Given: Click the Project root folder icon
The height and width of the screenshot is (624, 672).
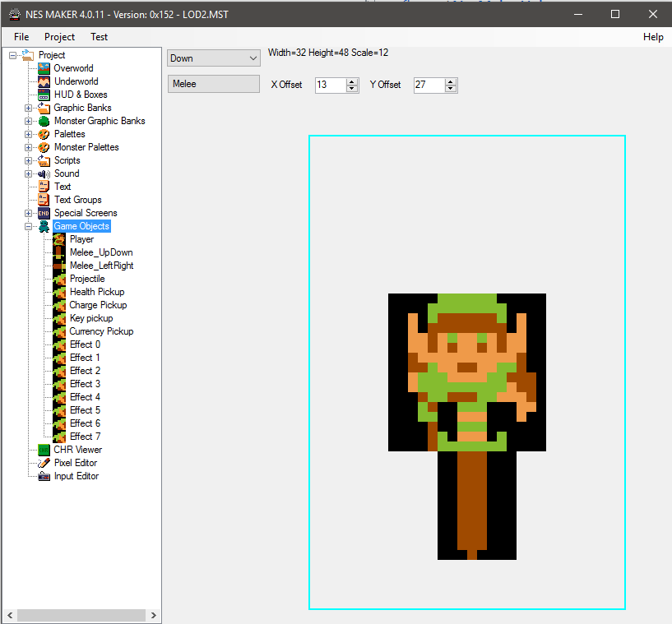Looking at the screenshot, I should tap(28, 55).
